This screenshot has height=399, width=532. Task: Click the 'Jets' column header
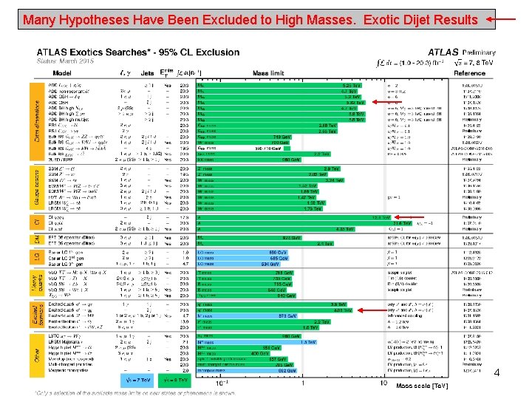pos(147,73)
